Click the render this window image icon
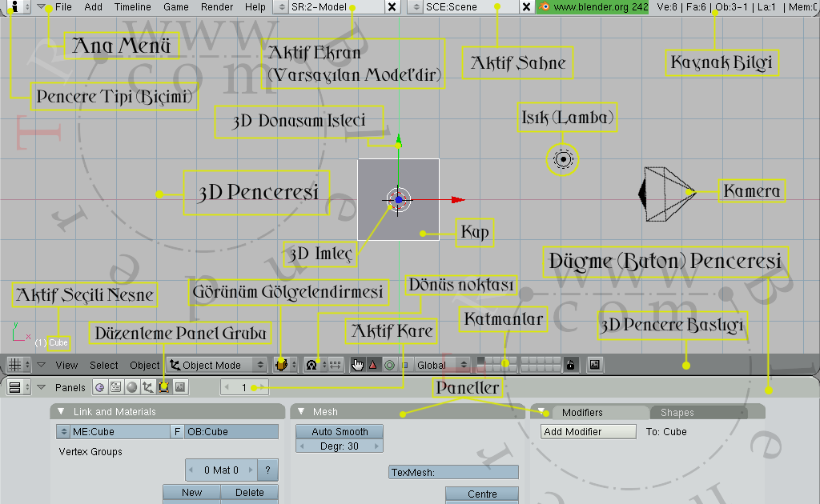 point(595,365)
